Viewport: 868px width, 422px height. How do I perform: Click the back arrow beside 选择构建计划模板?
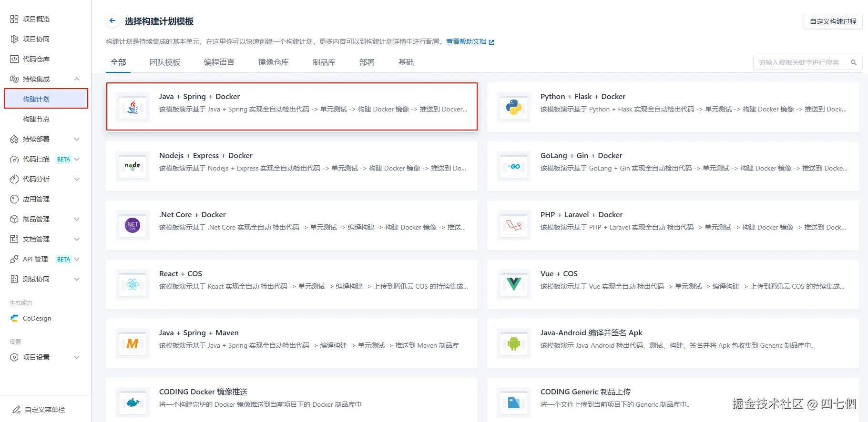[112, 20]
